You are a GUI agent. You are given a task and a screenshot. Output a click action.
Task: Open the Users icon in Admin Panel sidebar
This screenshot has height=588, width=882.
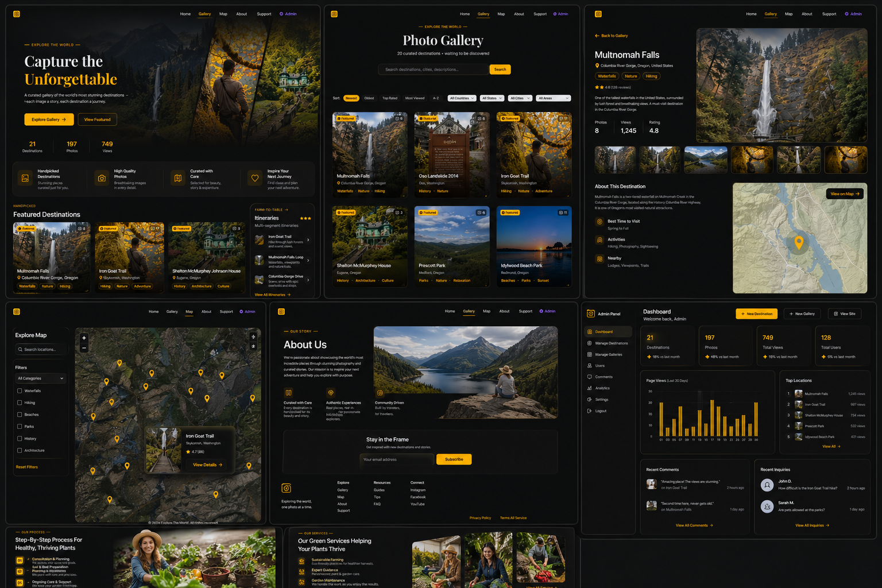tap(589, 366)
